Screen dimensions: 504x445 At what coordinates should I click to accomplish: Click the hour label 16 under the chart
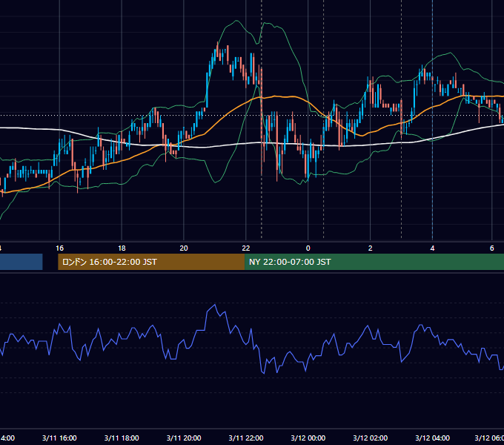click(59, 248)
